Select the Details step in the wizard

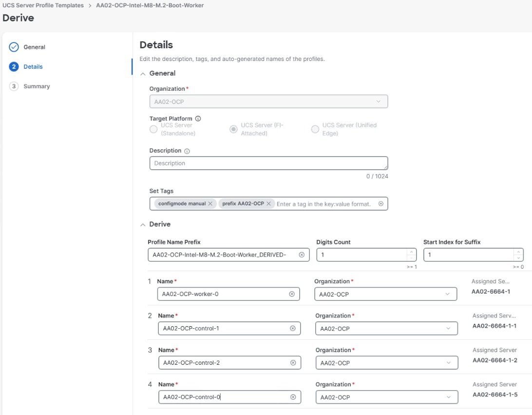[26, 66]
